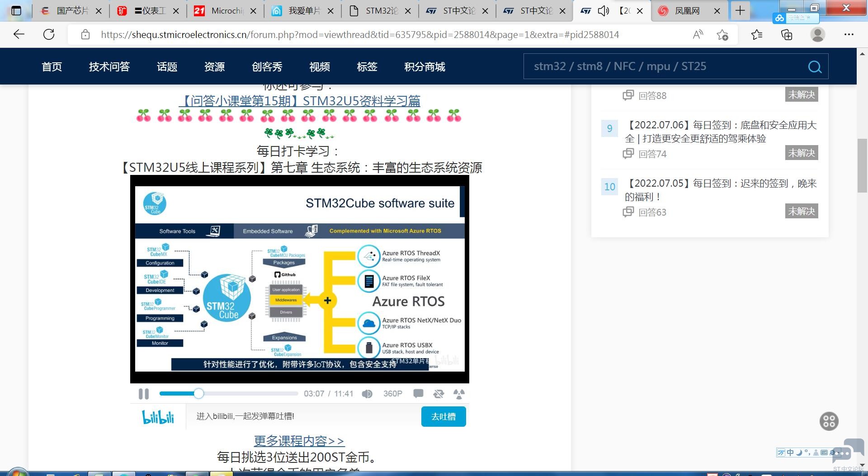The width and height of the screenshot is (868, 476).
Task: Focus the bilibili danmaku input field
Action: [x=303, y=416]
